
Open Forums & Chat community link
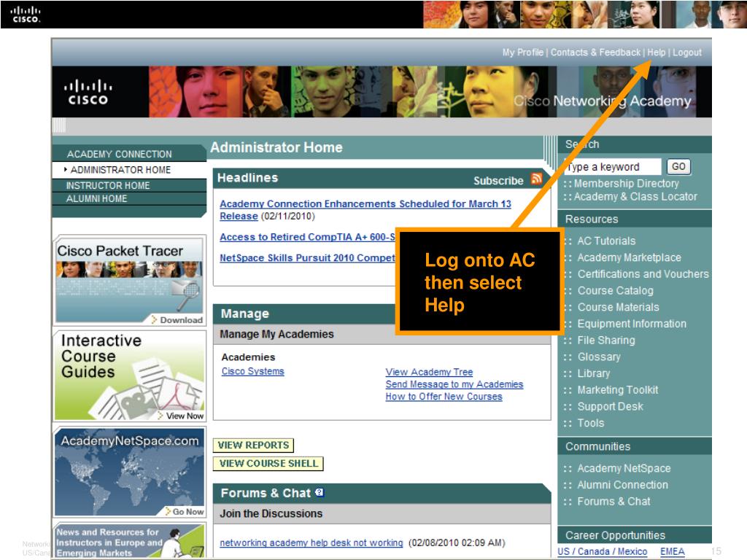[614, 502]
